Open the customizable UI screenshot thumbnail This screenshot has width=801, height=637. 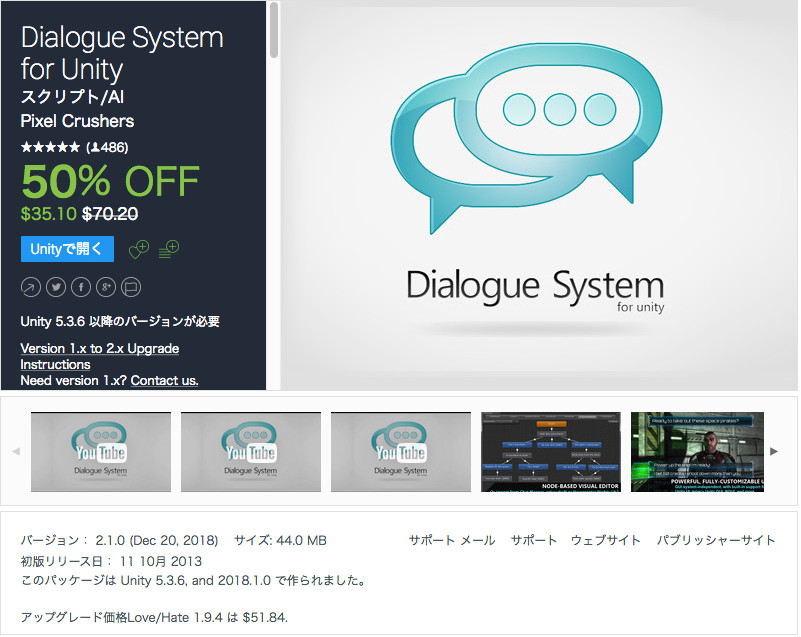click(x=697, y=452)
